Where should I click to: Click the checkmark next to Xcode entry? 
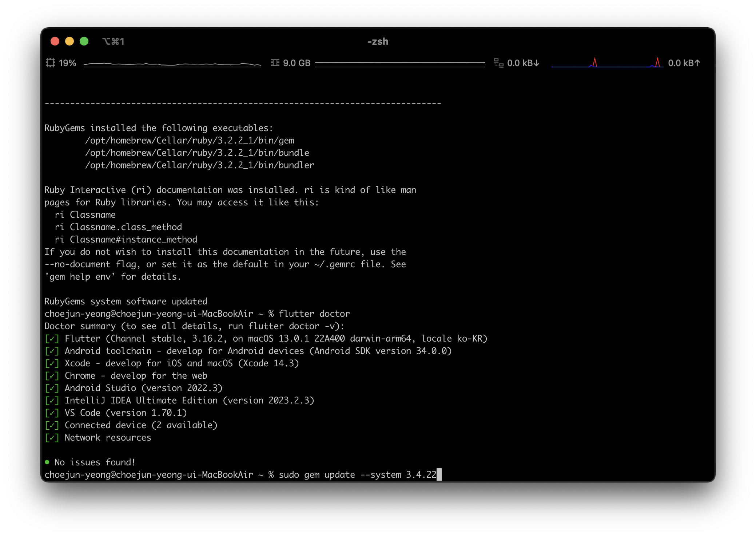pos(52,364)
